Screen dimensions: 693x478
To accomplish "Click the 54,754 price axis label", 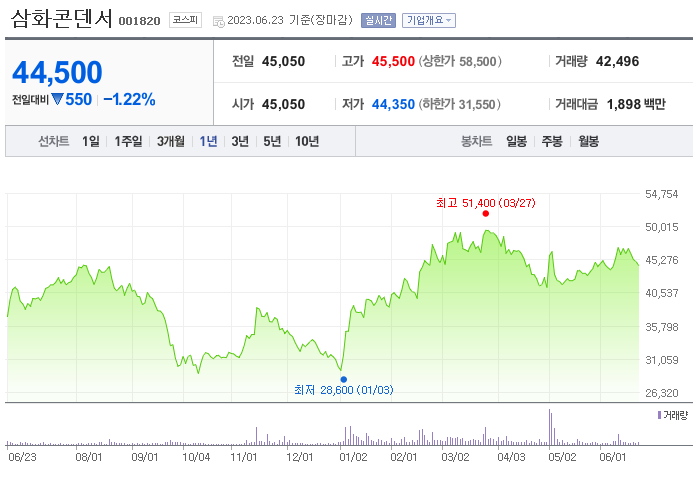I will (x=662, y=194).
